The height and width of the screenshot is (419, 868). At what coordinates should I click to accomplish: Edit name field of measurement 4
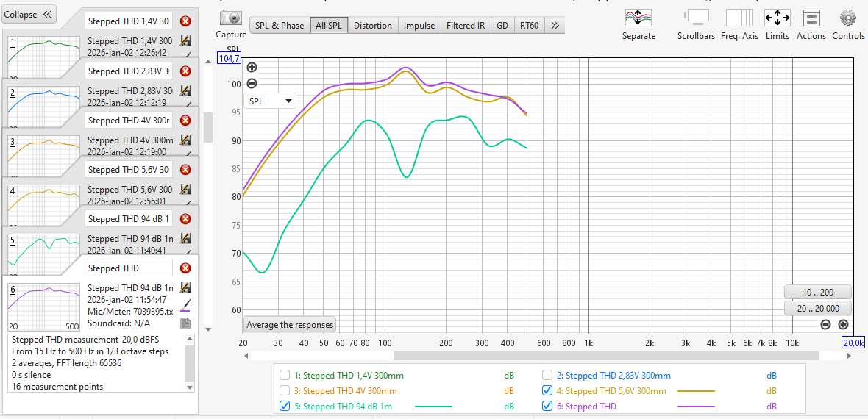click(x=129, y=169)
